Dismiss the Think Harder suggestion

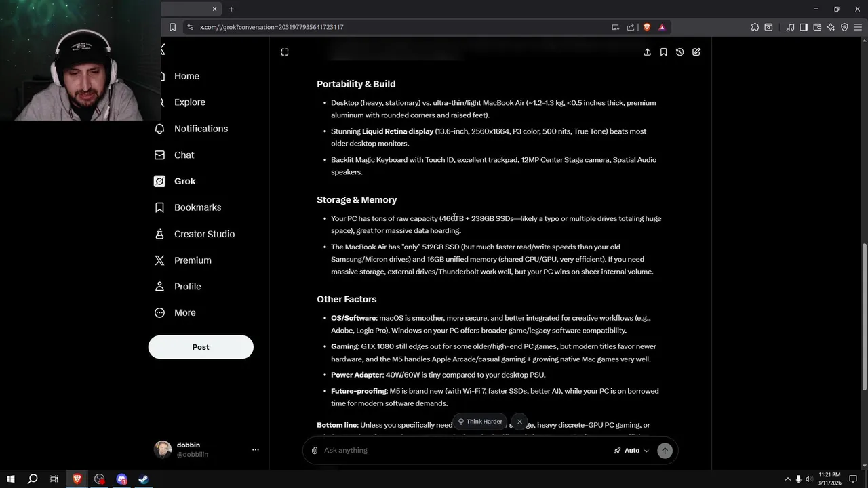519,422
